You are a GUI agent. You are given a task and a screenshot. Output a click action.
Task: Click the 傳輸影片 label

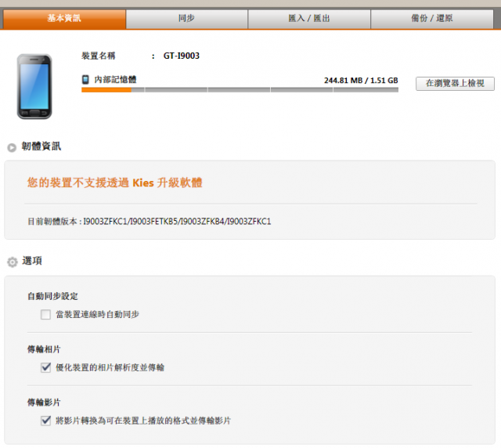(44, 403)
